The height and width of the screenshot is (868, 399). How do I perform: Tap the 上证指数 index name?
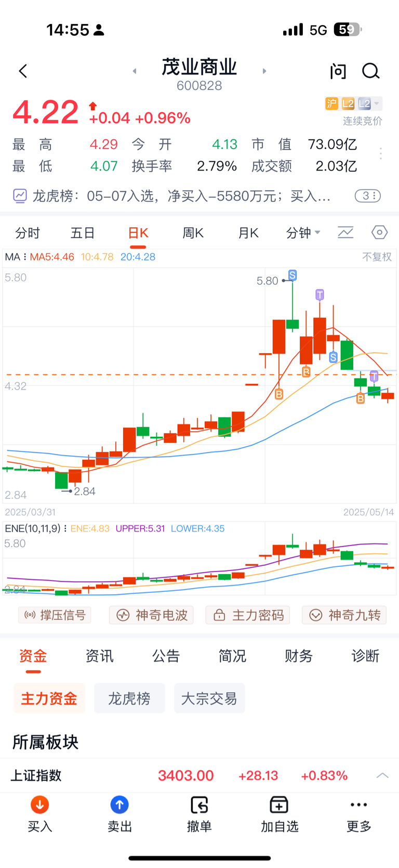click(36, 775)
